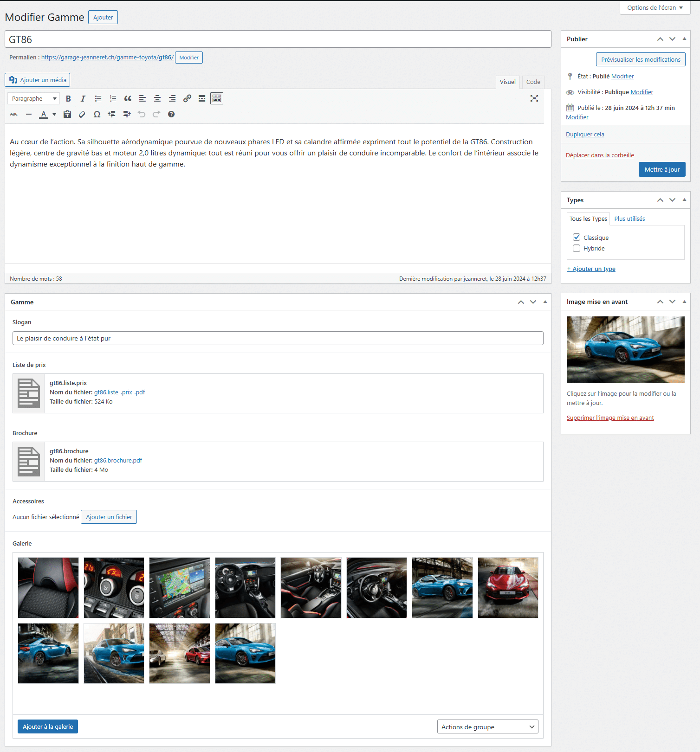Click the Ajouter un fichier button
This screenshot has height=752, width=700.
point(109,517)
